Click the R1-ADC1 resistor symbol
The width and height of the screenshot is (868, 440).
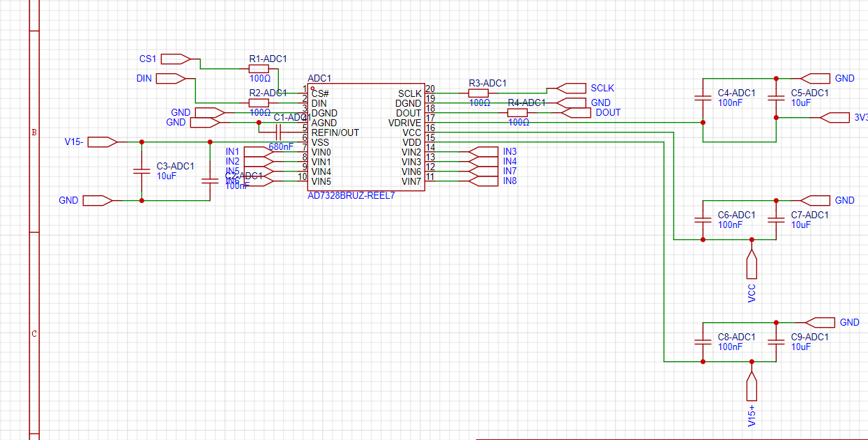pyautogui.click(x=259, y=69)
